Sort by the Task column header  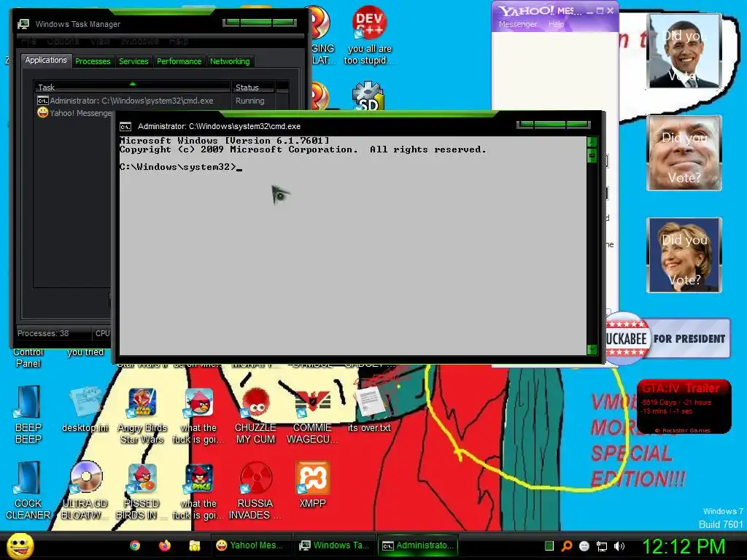pos(133,87)
